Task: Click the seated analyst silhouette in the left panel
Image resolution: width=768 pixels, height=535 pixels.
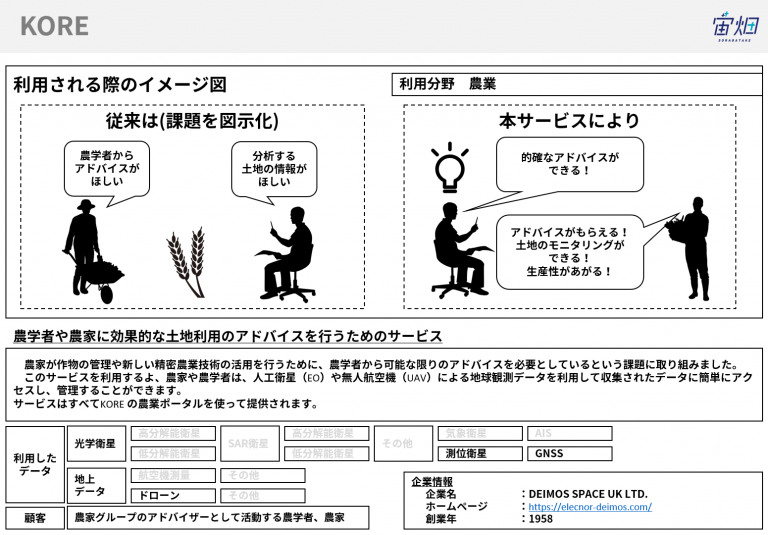Action: point(286,254)
